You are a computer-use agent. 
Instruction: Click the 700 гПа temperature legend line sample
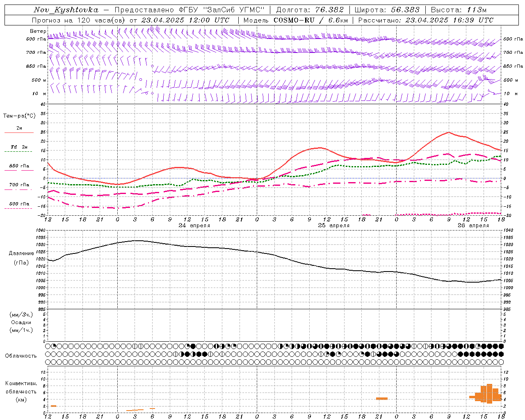pyautogui.click(x=18, y=190)
